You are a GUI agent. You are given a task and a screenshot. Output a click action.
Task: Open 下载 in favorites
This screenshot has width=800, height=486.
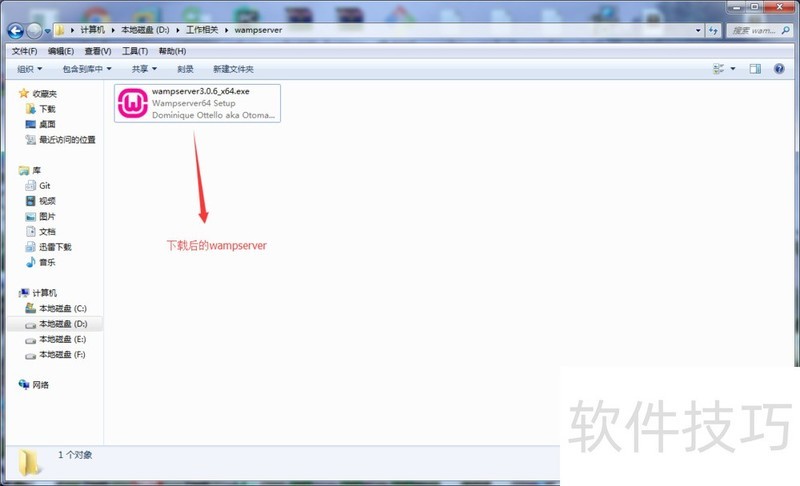click(40, 109)
